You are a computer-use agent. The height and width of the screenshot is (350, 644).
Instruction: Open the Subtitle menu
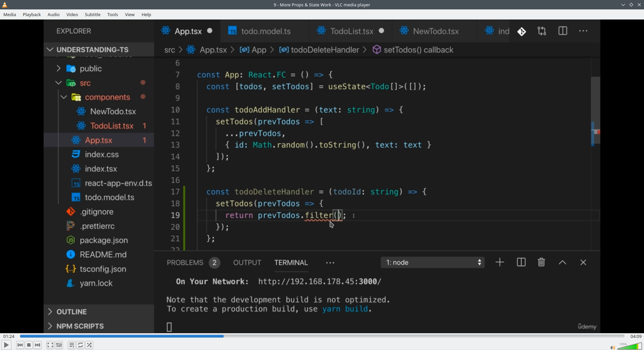point(93,15)
